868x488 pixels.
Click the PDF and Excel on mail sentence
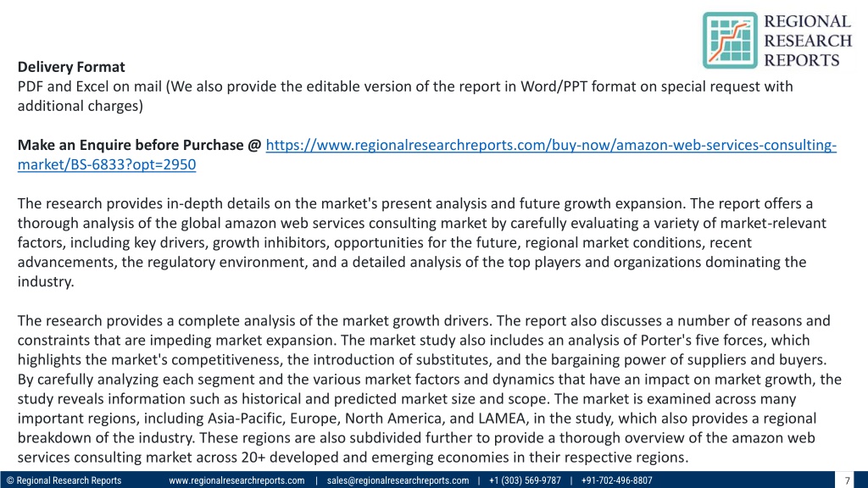(x=405, y=96)
